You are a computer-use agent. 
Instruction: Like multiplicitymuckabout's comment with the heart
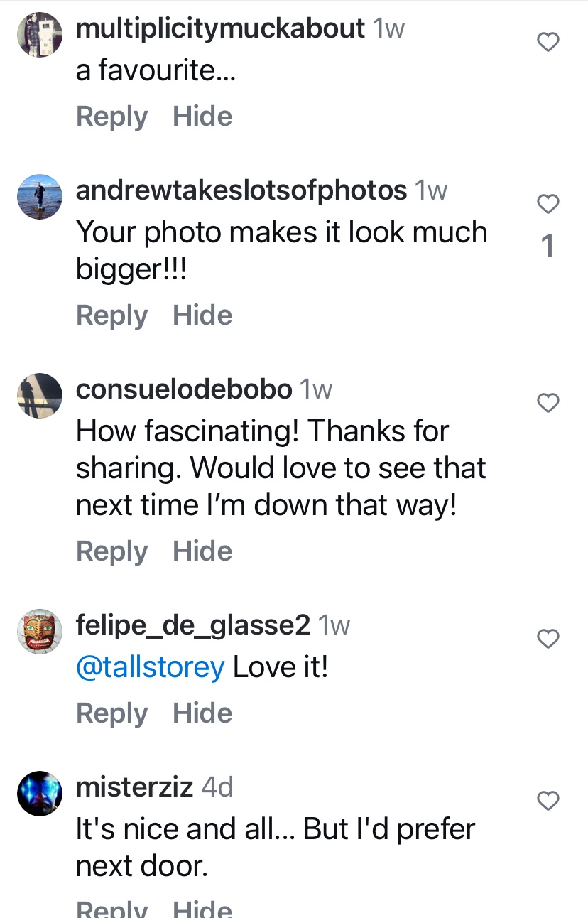click(x=548, y=43)
